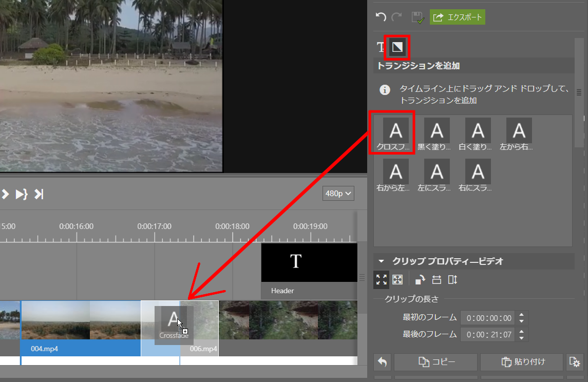Click the 貼り付け button

[522, 362]
